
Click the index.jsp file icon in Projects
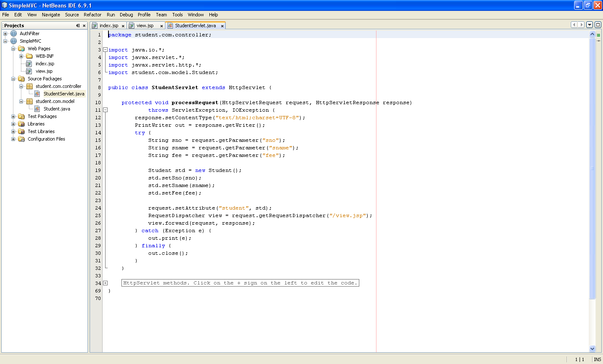(x=28, y=64)
